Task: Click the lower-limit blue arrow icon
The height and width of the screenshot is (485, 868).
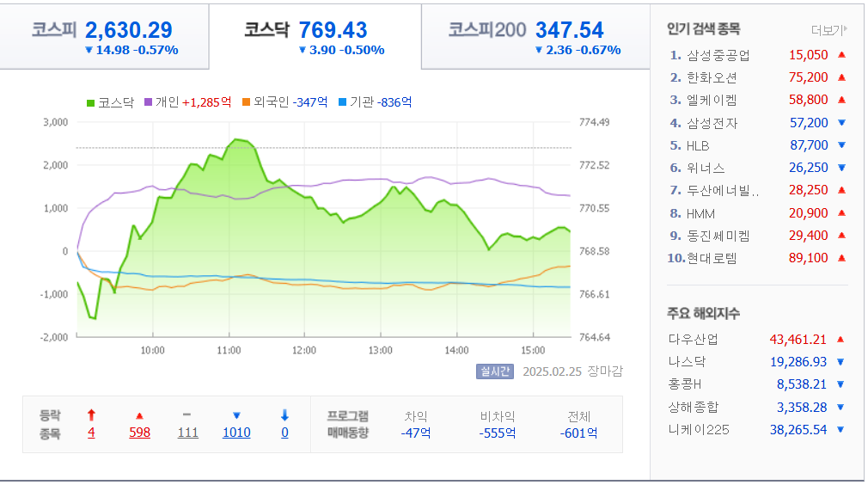Action: 284,415
